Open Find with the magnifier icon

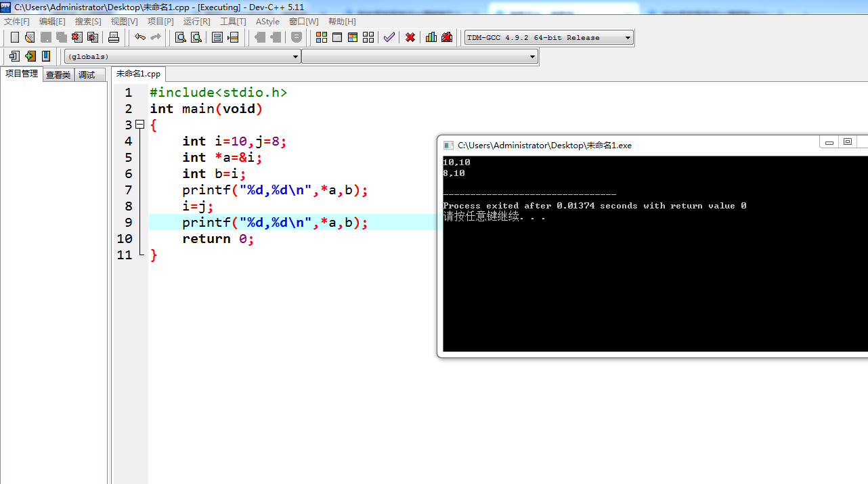[x=181, y=37]
